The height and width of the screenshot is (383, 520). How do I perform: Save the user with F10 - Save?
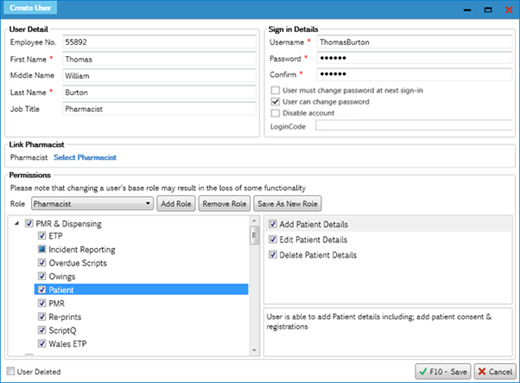coord(443,371)
